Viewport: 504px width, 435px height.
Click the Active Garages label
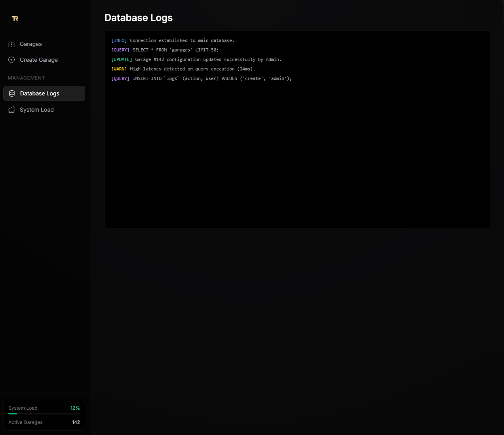pos(25,422)
